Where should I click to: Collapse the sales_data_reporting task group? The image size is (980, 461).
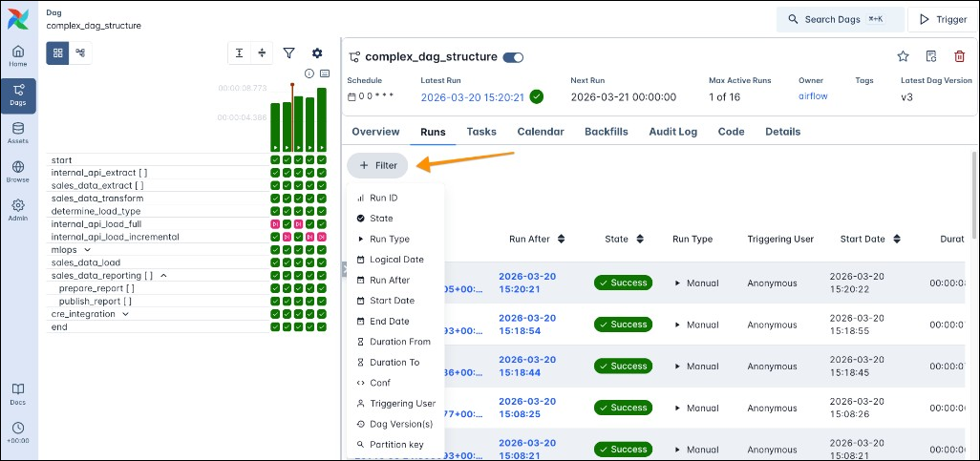[x=163, y=275]
